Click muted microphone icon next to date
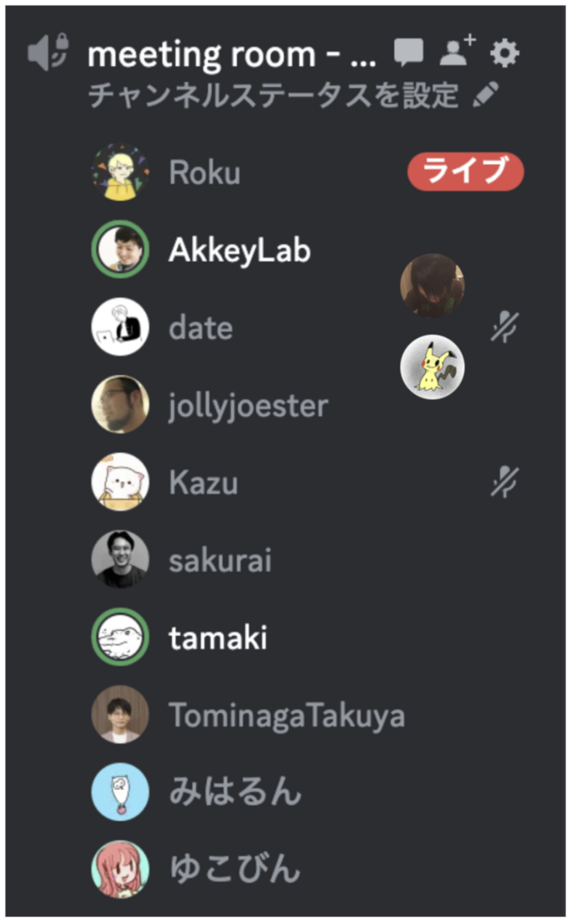Screen dimensions: 573x924 click(504, 328)
